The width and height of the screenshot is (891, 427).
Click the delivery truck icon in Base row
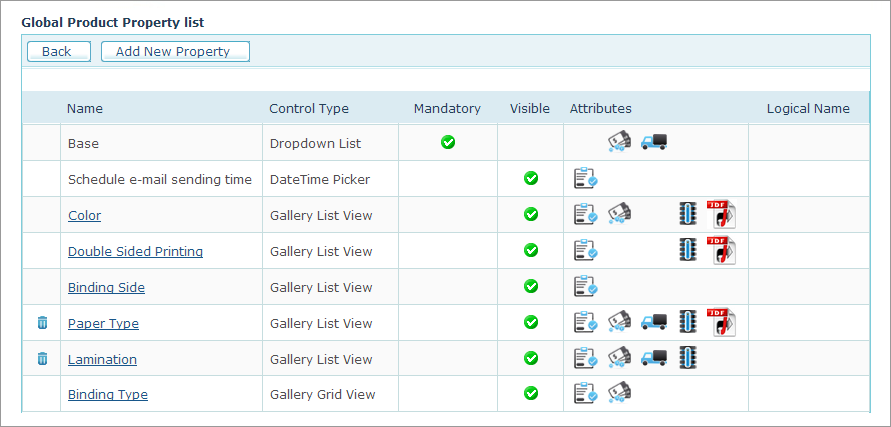[x=654, y=142]
